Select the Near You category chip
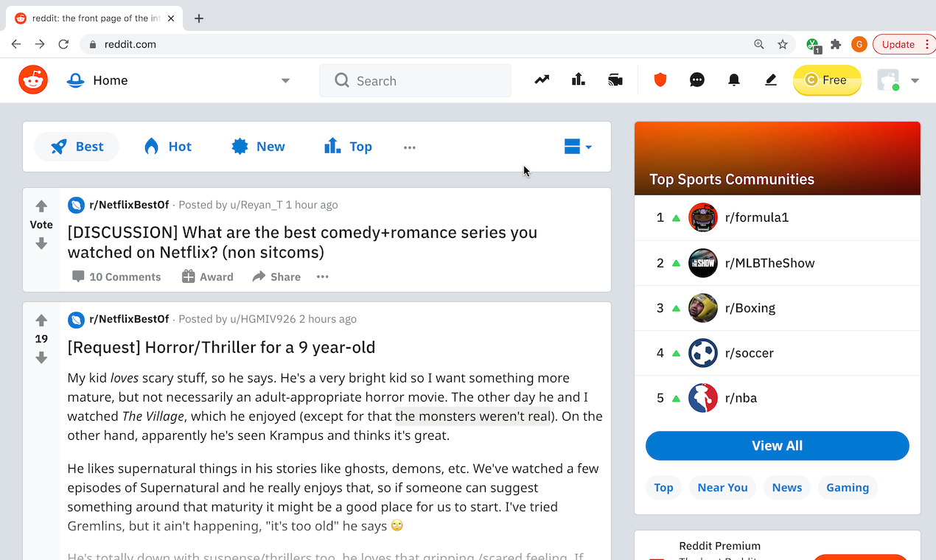Screen dimensions: 936x560 722,487
